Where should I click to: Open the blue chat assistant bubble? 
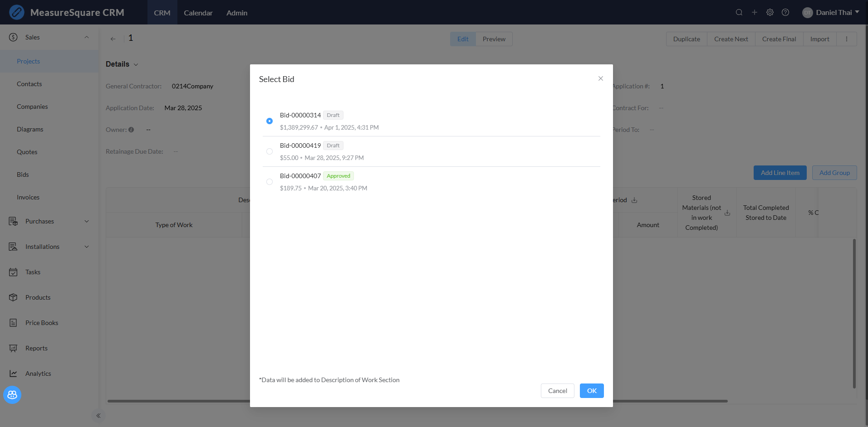click(x=12, y=395)
